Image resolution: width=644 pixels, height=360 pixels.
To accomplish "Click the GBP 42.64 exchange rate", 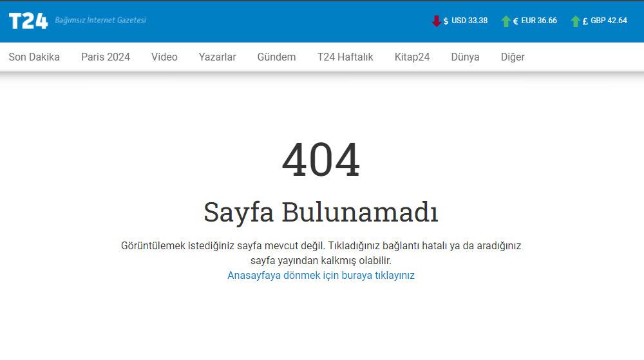I will point(609,21).
